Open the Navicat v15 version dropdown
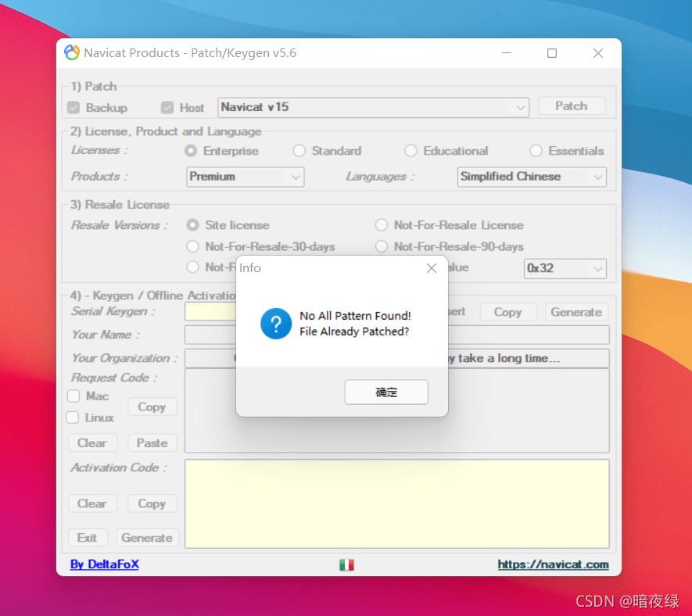 coord(373,107)
